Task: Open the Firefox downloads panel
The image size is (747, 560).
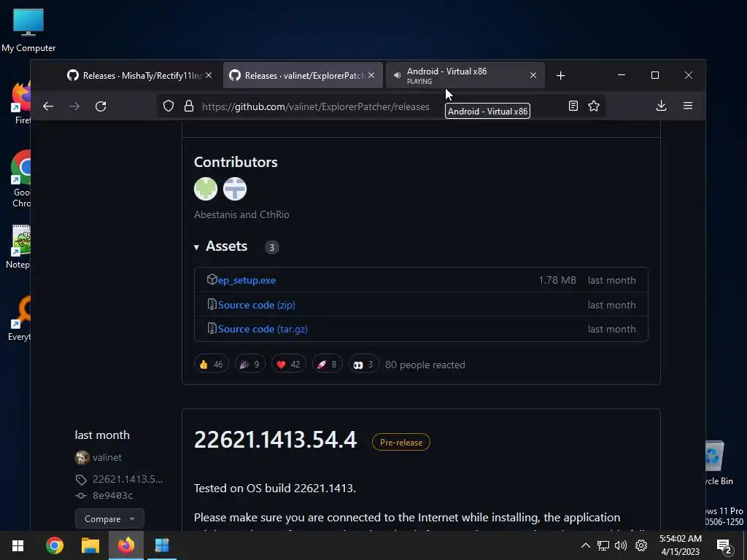Action: [x=661, y=106]
